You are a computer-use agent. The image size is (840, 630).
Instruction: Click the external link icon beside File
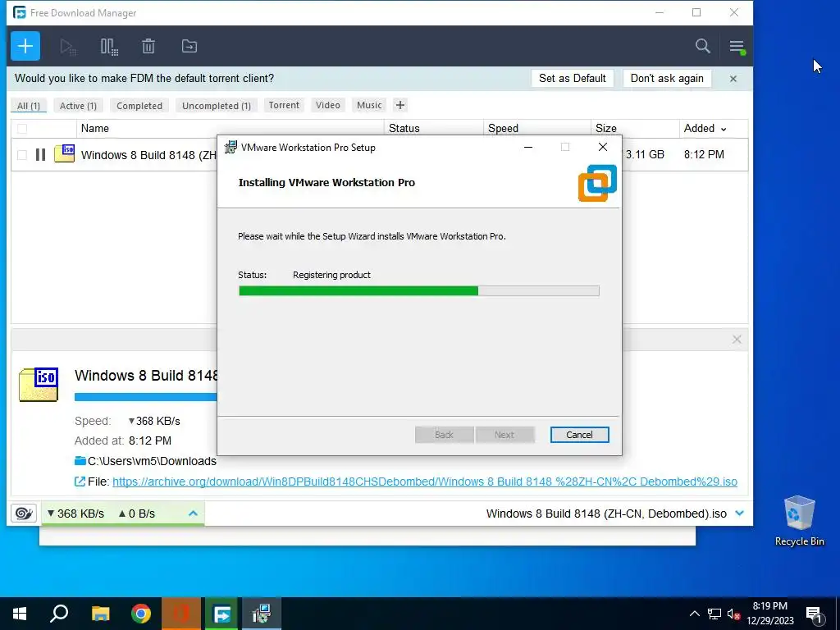(80, 482)
